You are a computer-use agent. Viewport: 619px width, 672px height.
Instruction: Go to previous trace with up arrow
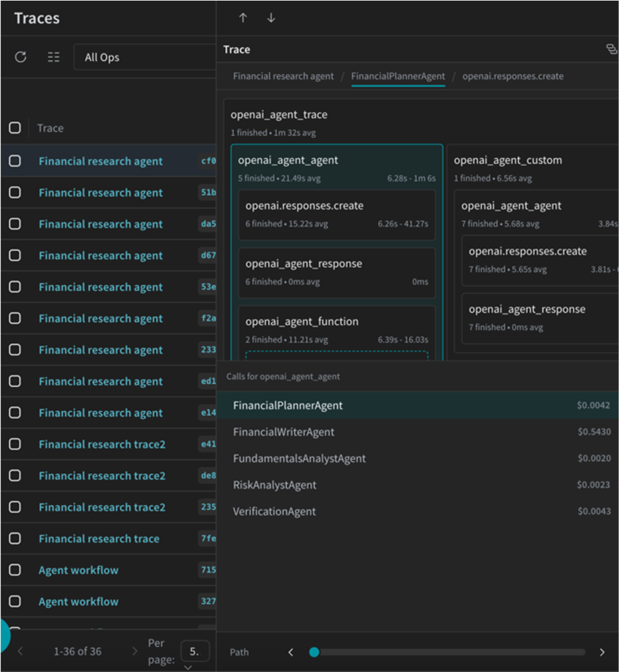pos(243,17)
